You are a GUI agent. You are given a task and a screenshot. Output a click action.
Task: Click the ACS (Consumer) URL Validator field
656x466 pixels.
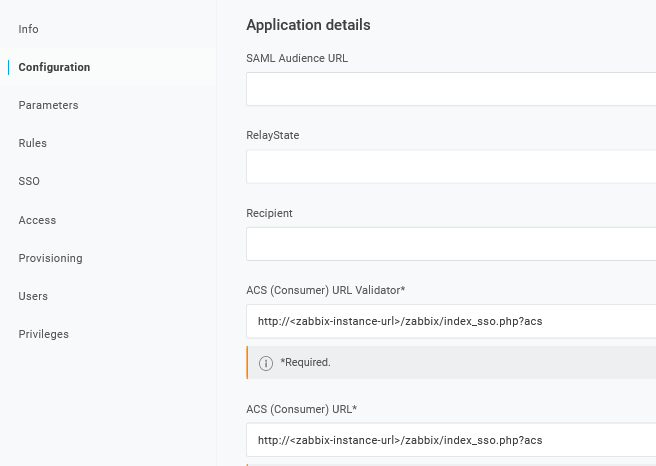click(x=451, y=321)
